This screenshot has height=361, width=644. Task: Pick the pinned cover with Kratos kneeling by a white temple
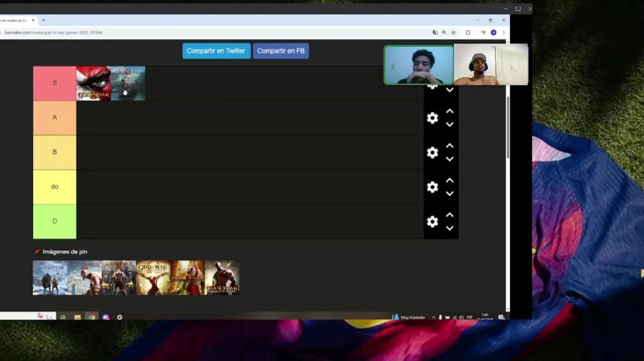tap(84, 278)
